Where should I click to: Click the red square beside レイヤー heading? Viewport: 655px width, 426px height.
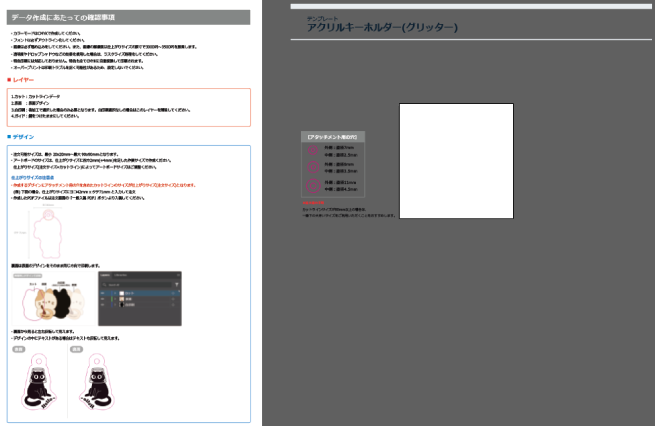[8, 79]
